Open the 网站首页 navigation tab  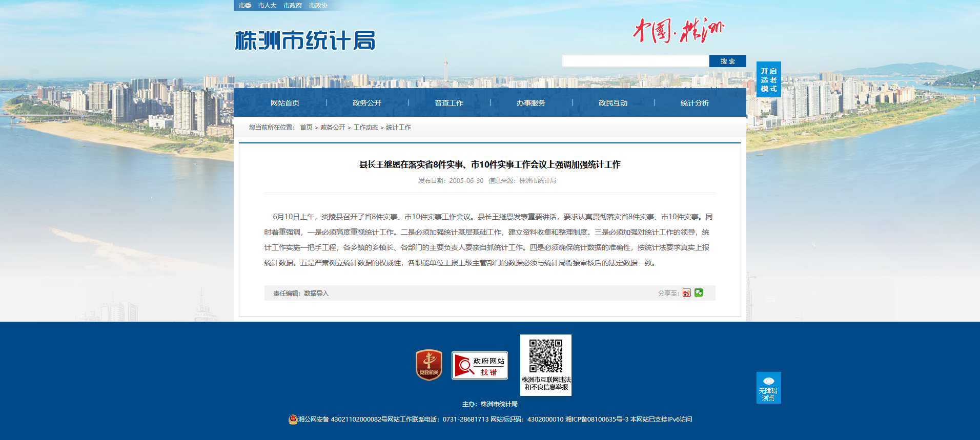click(x=285, y=103)
